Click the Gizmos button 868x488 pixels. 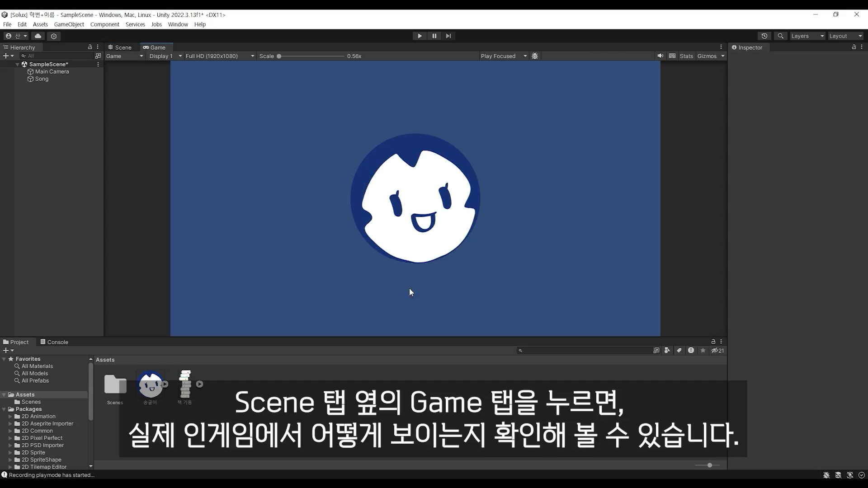(x=707, y=56)
